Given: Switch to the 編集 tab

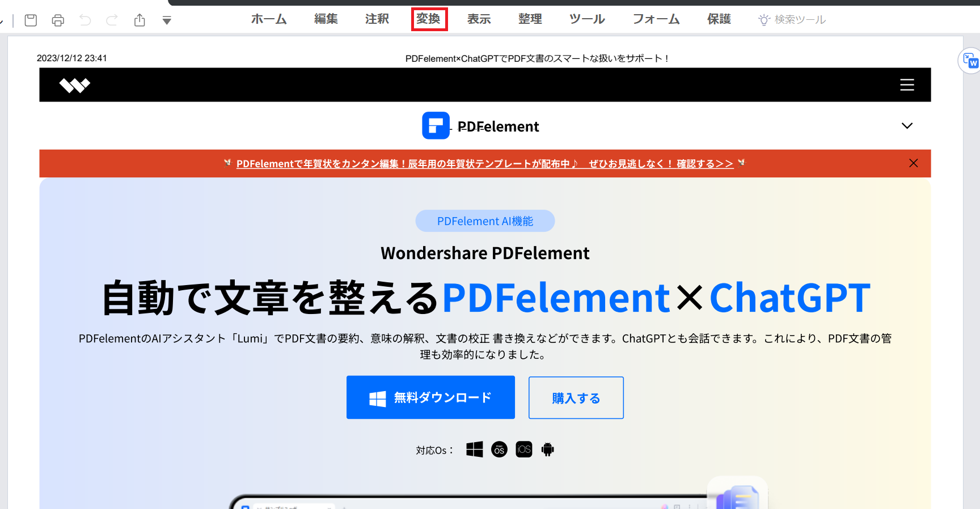Looking at the screenshot, I should (326, 19).
